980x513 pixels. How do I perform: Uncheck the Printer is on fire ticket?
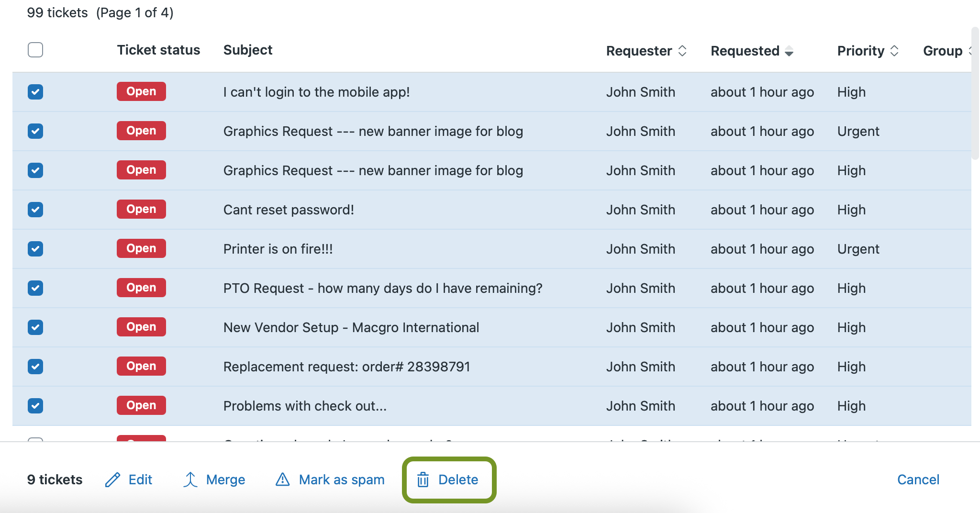[x=35, y=248]
